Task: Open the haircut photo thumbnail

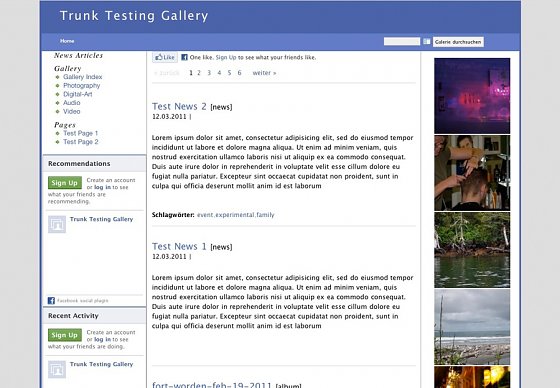Action: coord(472,173)
